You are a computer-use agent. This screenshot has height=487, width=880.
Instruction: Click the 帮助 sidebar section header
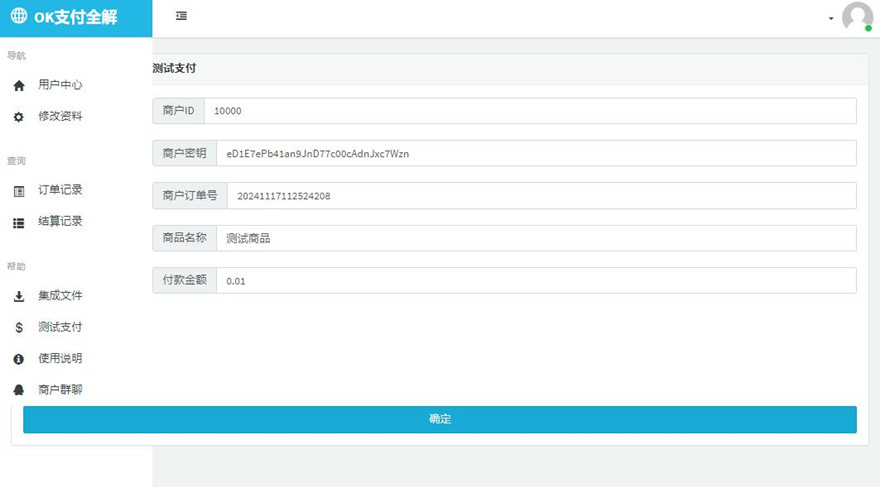[x=16, y=267]
